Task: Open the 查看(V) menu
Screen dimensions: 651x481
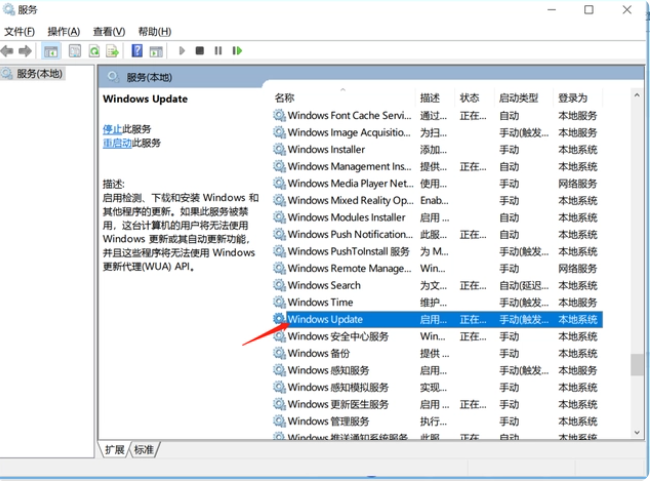Action: 109,32
